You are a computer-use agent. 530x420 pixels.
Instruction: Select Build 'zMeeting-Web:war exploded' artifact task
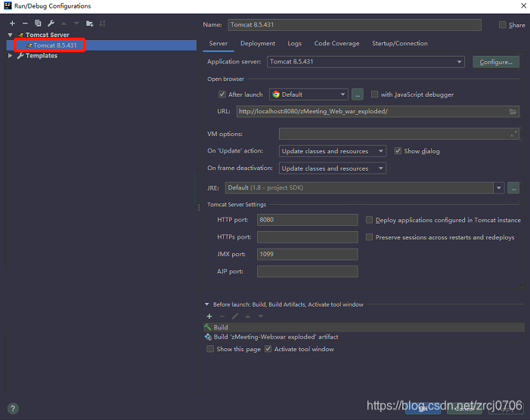(x=364, y=337)
